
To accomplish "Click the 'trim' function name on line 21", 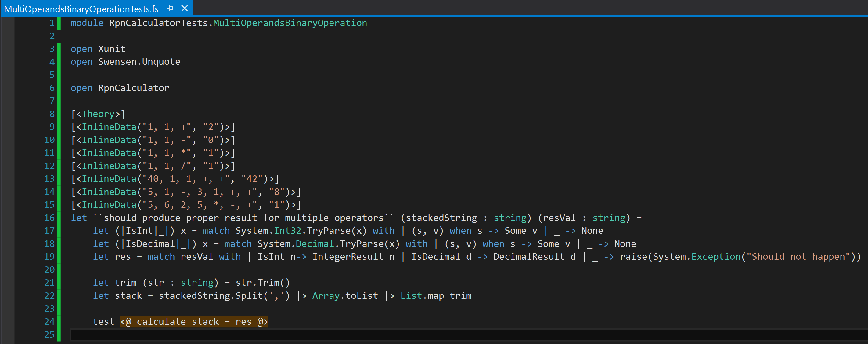I will [x=126, y=283].
